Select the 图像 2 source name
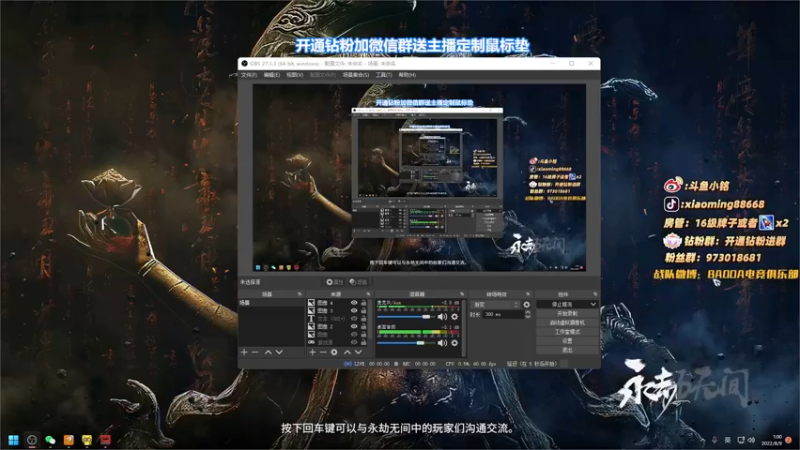800x450 pixels. point(325,327)
